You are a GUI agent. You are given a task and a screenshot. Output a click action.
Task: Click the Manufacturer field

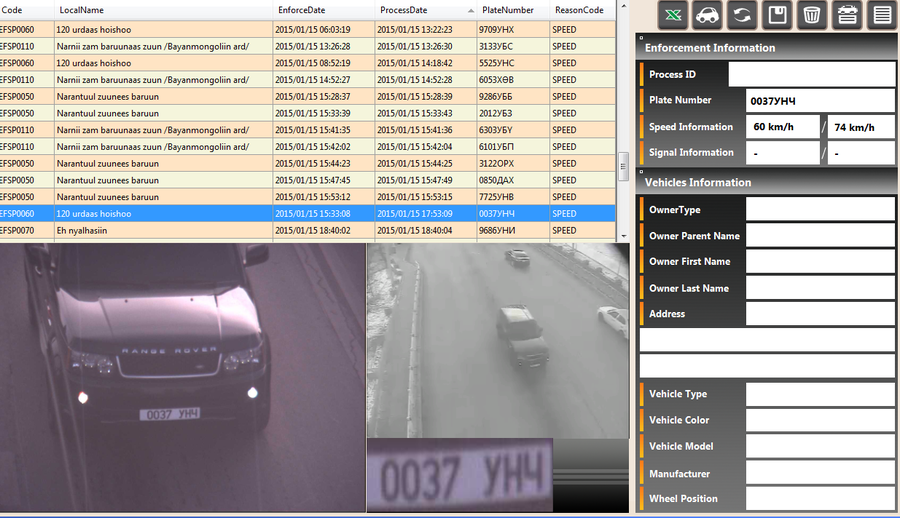tap(820, 473)
